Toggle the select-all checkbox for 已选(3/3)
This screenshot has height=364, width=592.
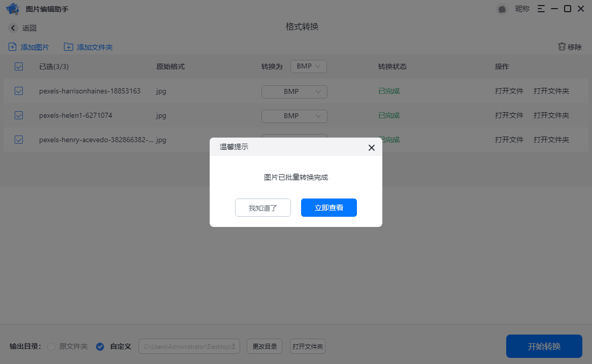pyautogui.click(x=19, y=66)
